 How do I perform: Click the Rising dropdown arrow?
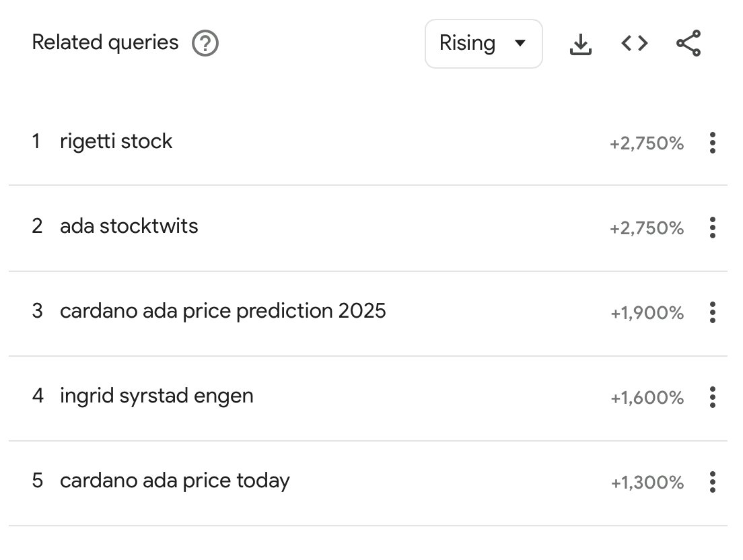tap(520, 43)
